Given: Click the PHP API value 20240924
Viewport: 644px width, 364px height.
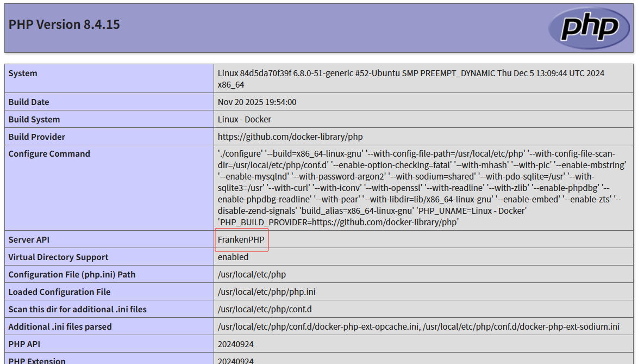Looking at the screenshot, I should pyautogui.click(x=235, y=344).
